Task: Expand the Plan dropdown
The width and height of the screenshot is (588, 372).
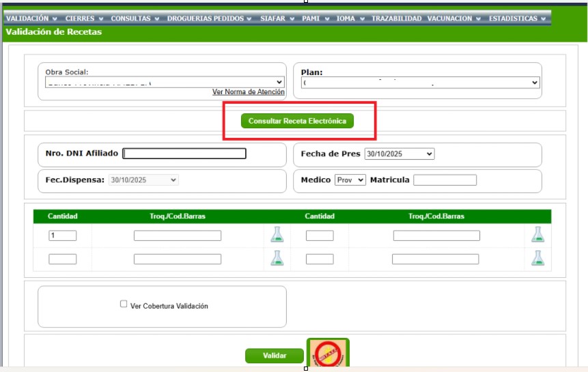Action: 421,83
